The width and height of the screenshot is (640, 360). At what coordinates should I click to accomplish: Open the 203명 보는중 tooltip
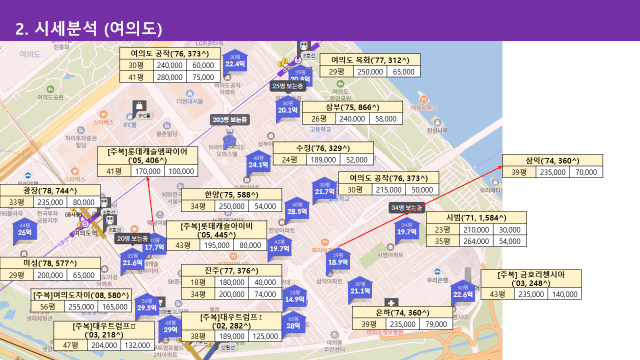(230, 120)
